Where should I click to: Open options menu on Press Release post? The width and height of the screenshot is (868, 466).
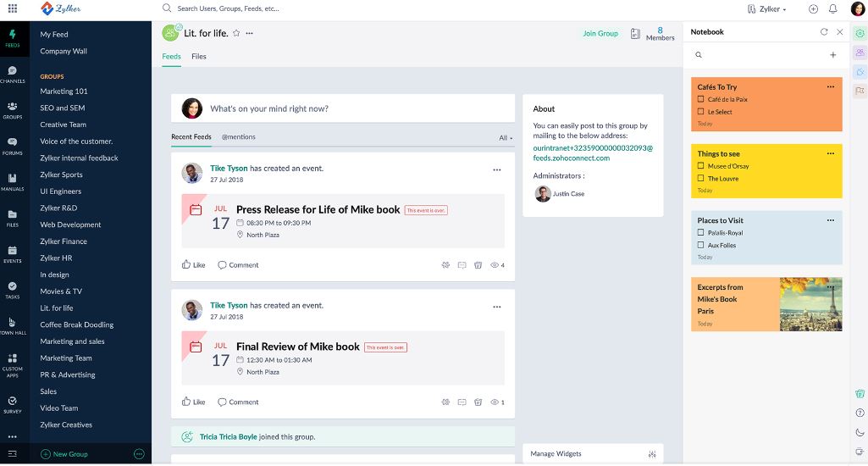click(496, 169)
